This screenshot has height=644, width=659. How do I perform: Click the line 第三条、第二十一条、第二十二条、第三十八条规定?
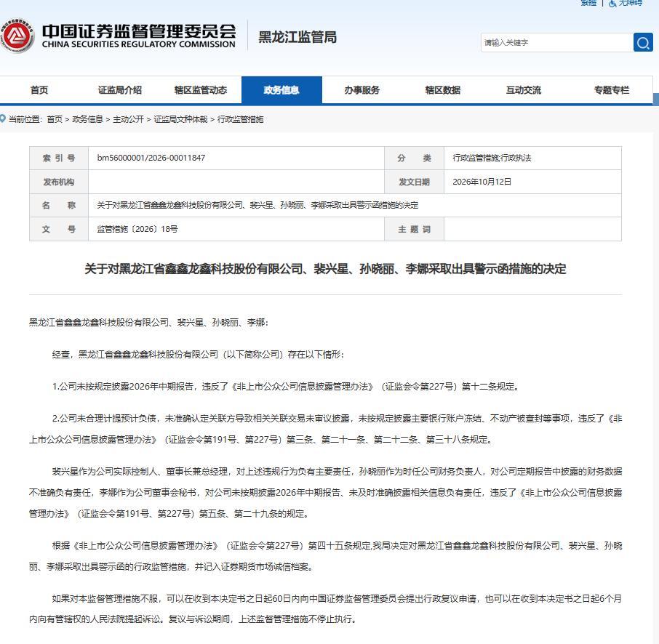(x=389, y=440)
